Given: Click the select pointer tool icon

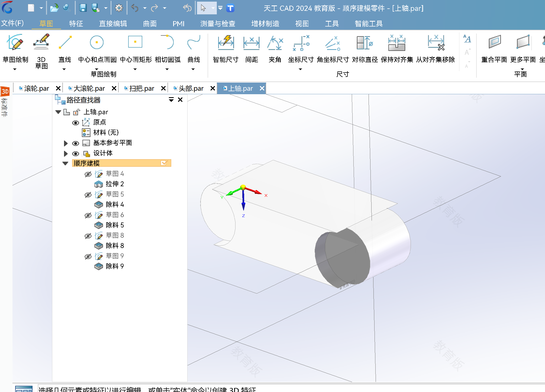Looking at the screenshot, I should (203, 8).
